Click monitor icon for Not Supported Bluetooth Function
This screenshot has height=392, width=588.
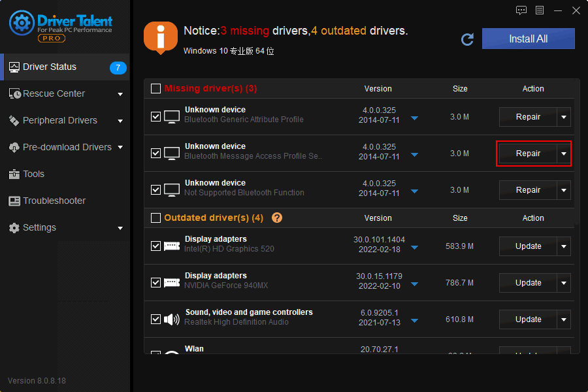tap(172, 190)
